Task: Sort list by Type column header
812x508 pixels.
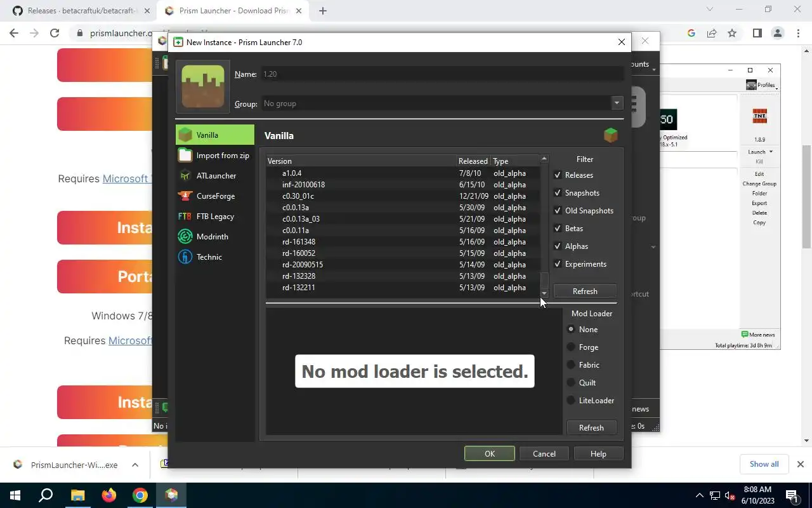Action: pos(516,161)
